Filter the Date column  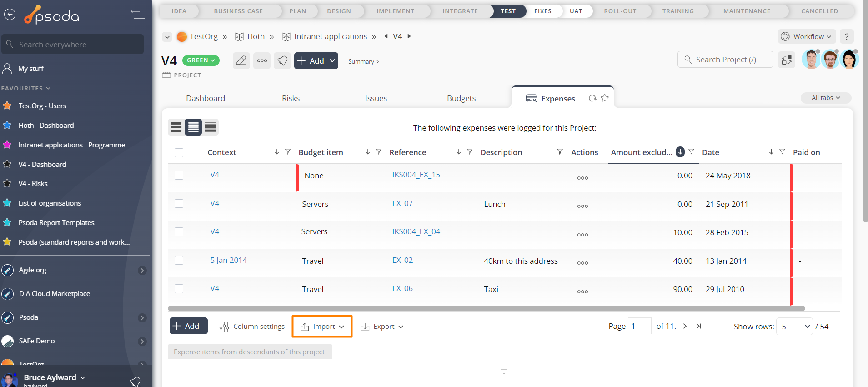click(x=782, y=152)
